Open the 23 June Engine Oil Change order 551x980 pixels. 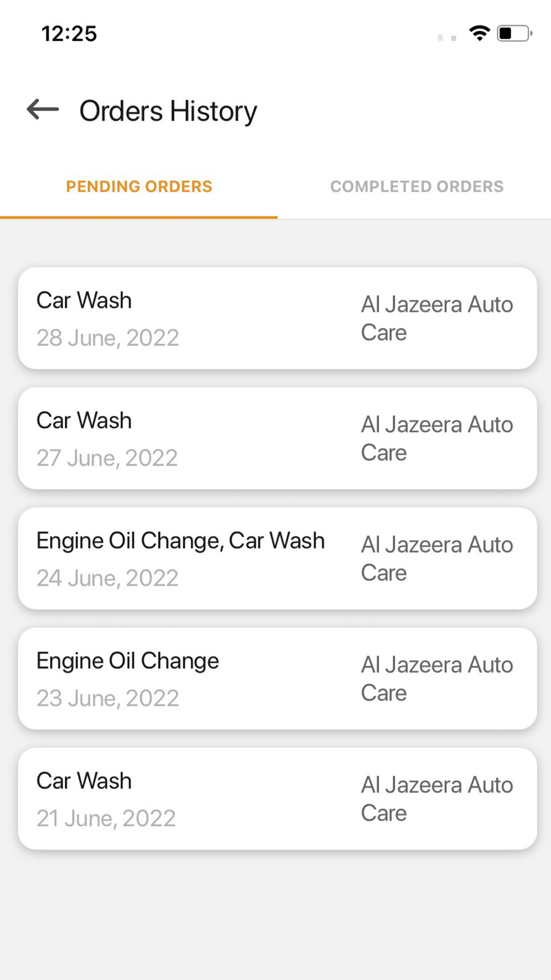coord(278,679)
